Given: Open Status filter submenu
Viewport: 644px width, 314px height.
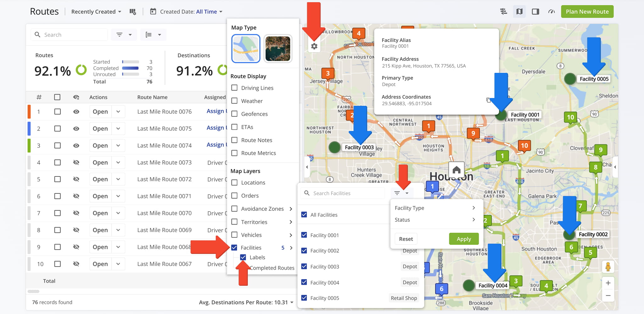Looking at the screenshot, I should coord(435,220).
